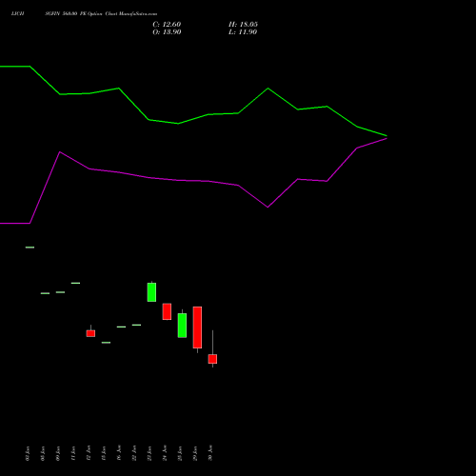Click the open value O: 13.90

[167, 32]
